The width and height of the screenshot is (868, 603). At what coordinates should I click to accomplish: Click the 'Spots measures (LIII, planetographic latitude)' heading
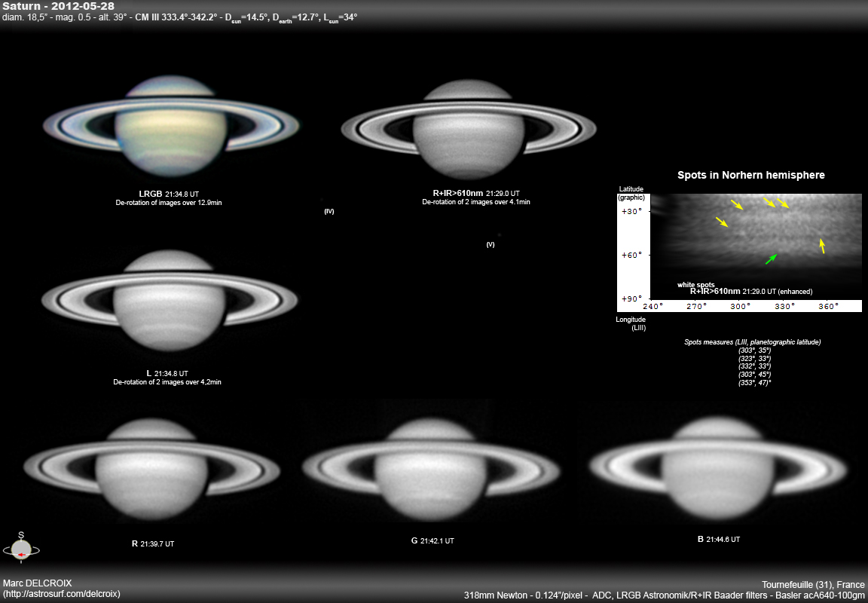(x=753, y=342)
